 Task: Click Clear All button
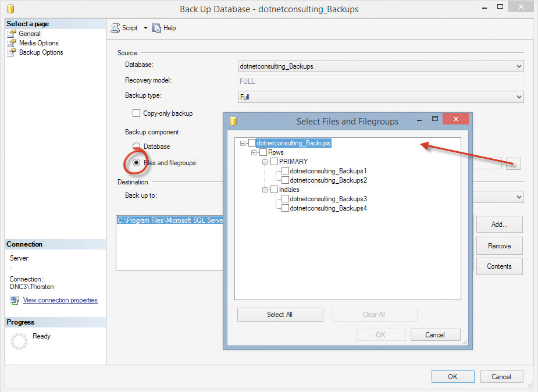tap(374, 315)
